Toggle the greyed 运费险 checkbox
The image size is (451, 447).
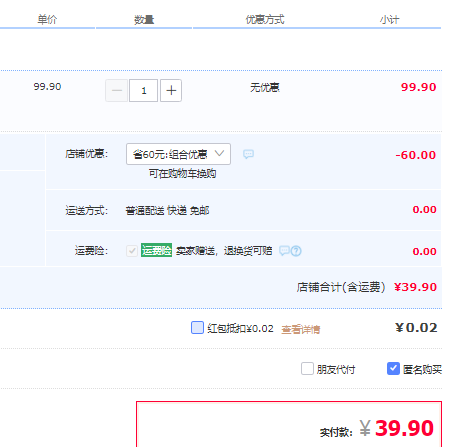[x=132, y=251]
